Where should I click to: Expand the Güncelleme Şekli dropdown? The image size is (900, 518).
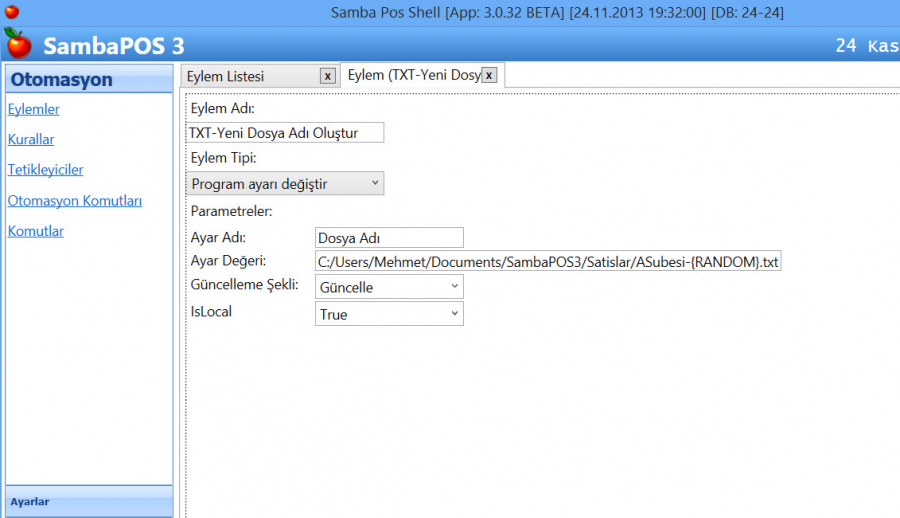point(389,287)
